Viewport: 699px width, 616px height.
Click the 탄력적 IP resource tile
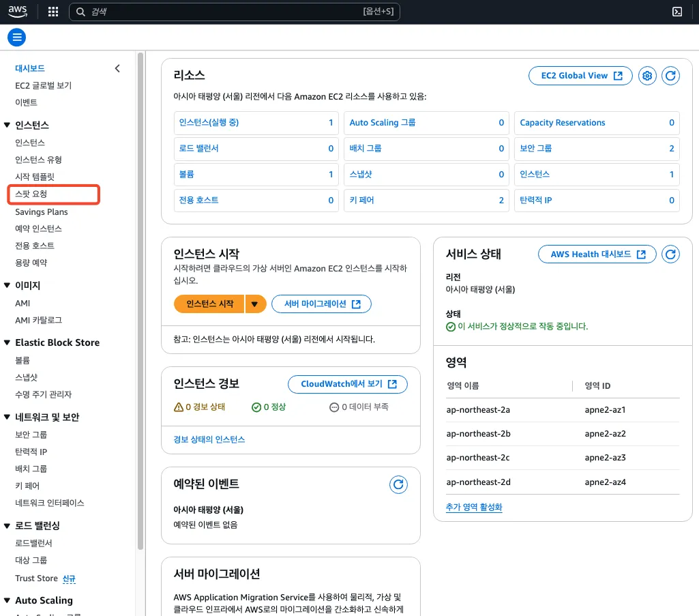coord(597,201)
